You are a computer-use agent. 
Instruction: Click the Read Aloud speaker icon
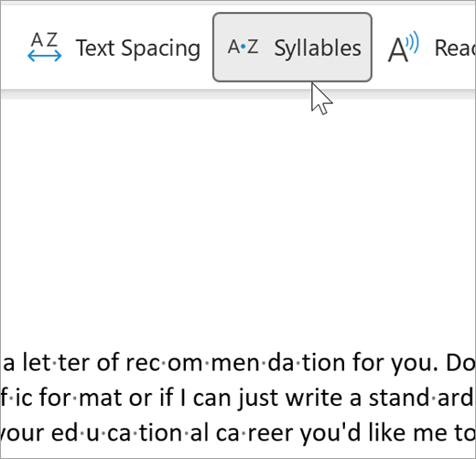coord(404,47)
